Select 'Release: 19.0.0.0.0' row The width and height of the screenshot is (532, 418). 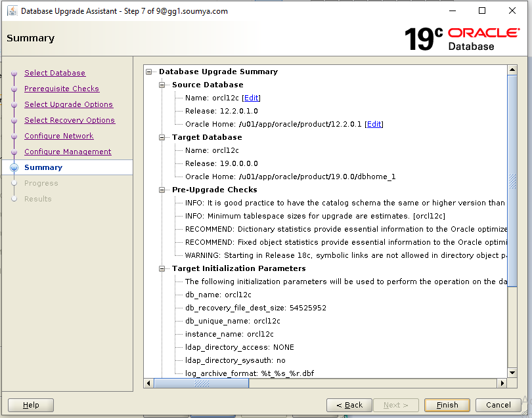click(221, 164)
